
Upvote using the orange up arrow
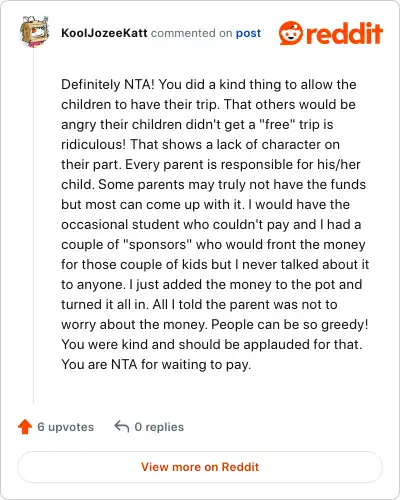[x=25, y=427]
